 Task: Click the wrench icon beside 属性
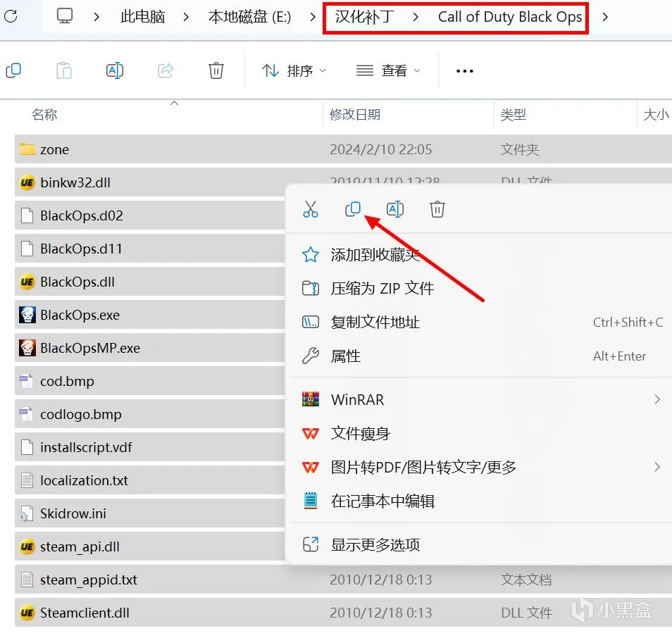click(x=310, y=356)
